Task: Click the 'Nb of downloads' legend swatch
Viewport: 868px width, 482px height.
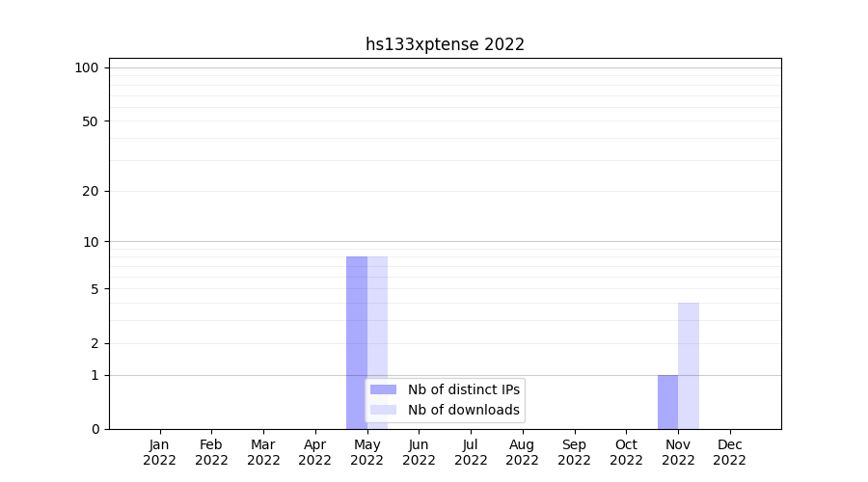Action: tap(383, 410)
